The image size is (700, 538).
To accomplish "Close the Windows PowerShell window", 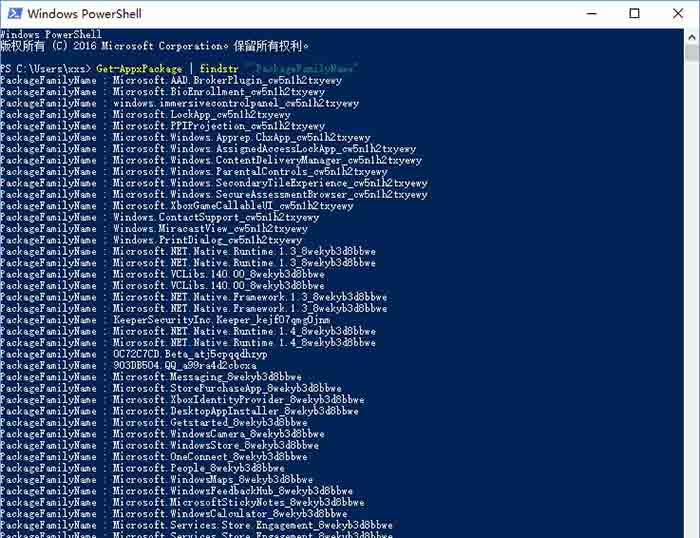I will (x=678, y=14).
